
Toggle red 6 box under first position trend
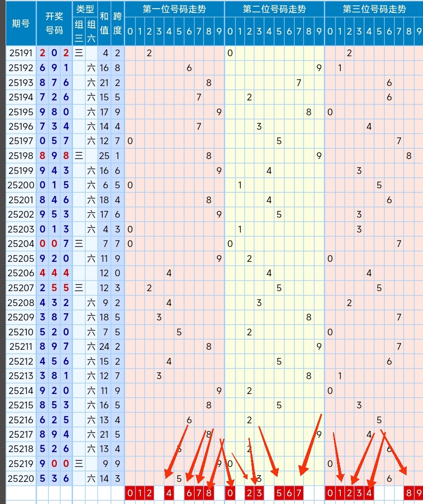coord(189,493)
